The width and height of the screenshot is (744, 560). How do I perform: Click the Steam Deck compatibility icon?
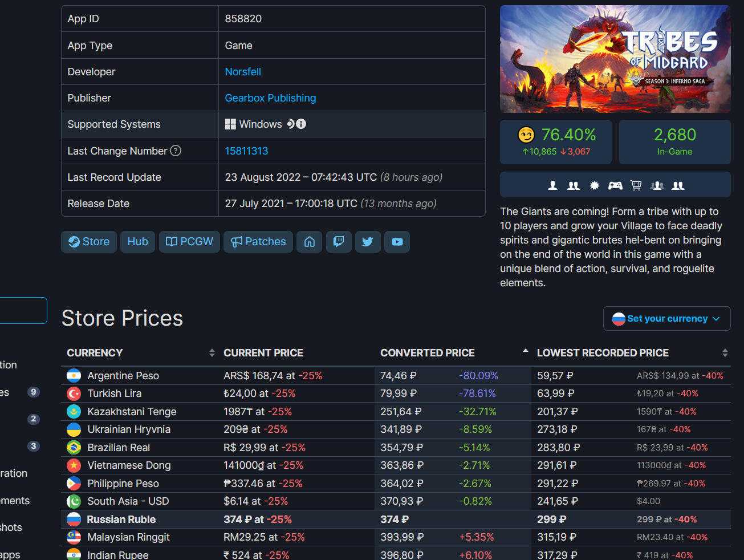coord(291,124)
